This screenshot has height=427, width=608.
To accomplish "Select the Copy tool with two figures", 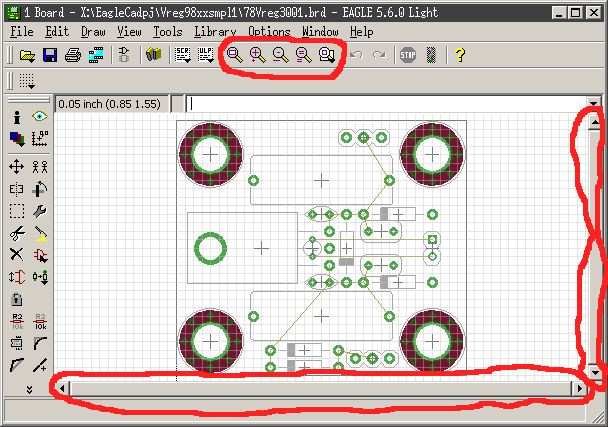I will pos(40,167).
